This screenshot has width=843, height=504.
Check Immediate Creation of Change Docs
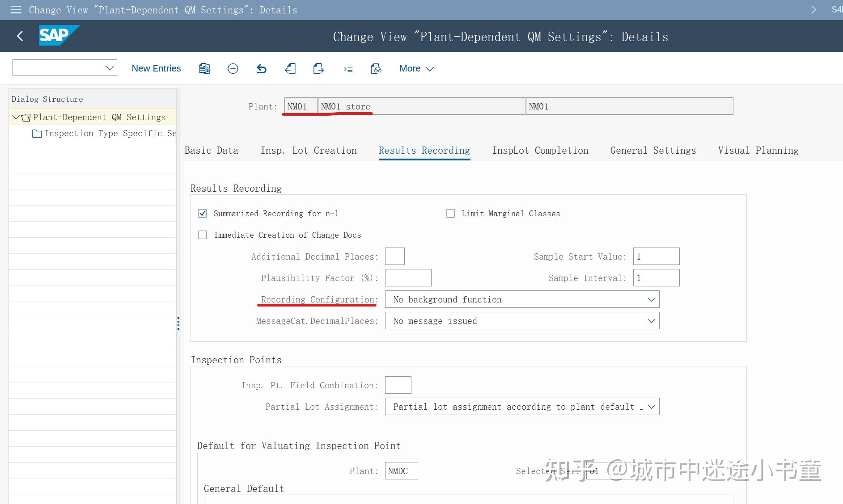203,235
